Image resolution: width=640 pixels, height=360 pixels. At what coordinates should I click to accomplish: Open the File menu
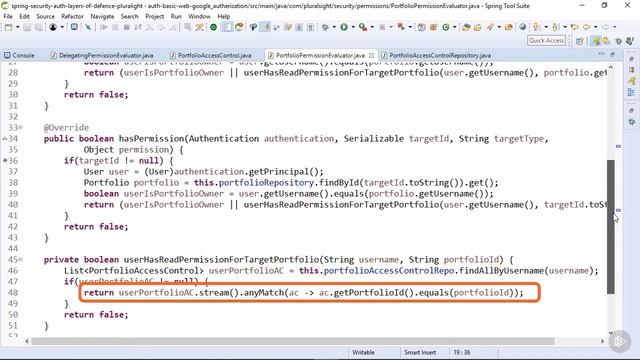tap(8, 16)
